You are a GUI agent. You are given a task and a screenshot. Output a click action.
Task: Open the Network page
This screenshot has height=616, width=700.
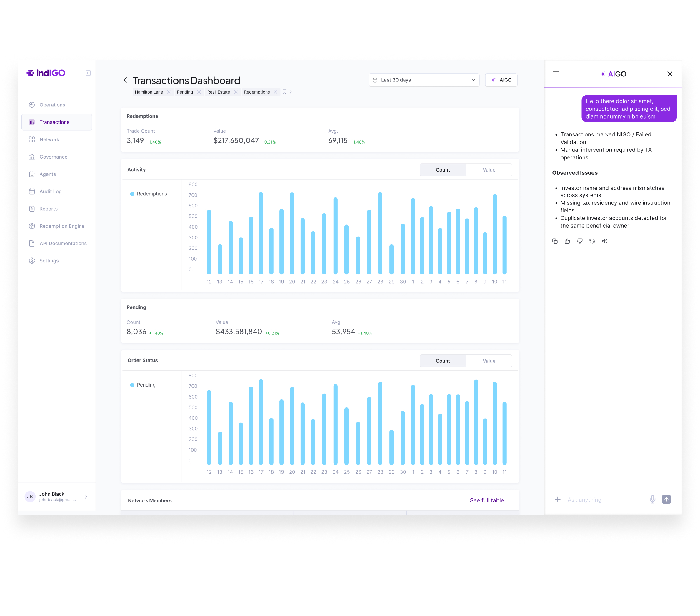pyautogui.click(x=57, y=139)
